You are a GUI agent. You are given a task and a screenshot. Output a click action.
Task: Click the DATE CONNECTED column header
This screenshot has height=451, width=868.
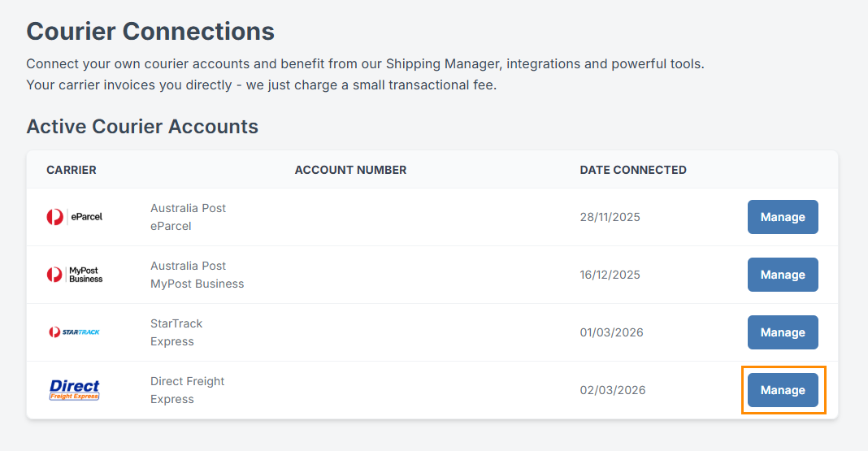(632, 170)
